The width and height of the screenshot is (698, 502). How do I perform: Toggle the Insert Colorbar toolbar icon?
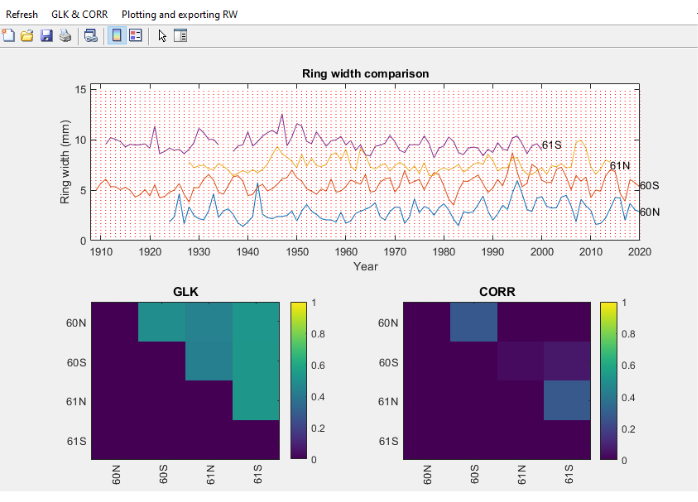coord(117,36)
